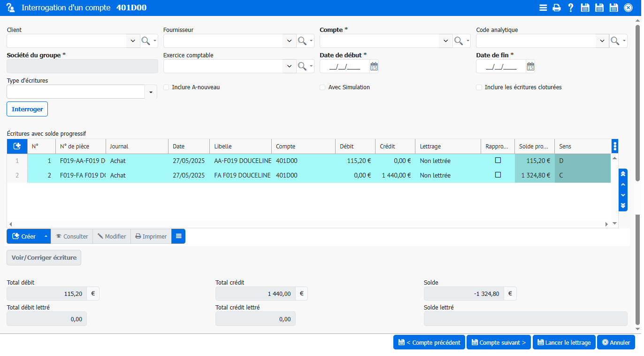Click the Lancer le lettrage button
644x356 pixels.
564,342
